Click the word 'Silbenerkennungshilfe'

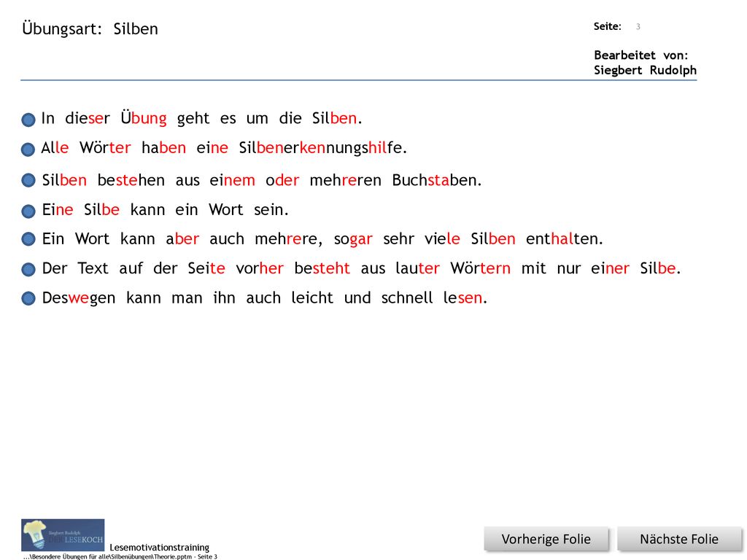[x=322, y=147]
